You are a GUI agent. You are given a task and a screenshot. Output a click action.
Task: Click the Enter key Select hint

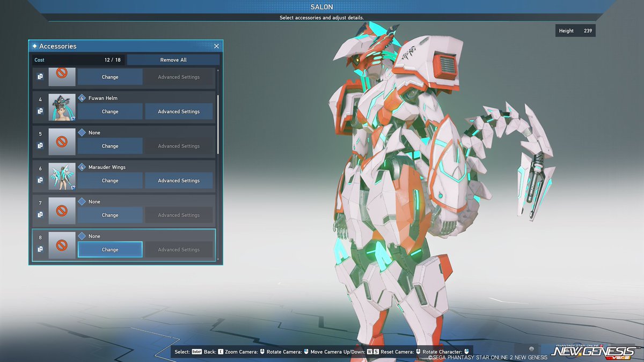pos(196,352)
